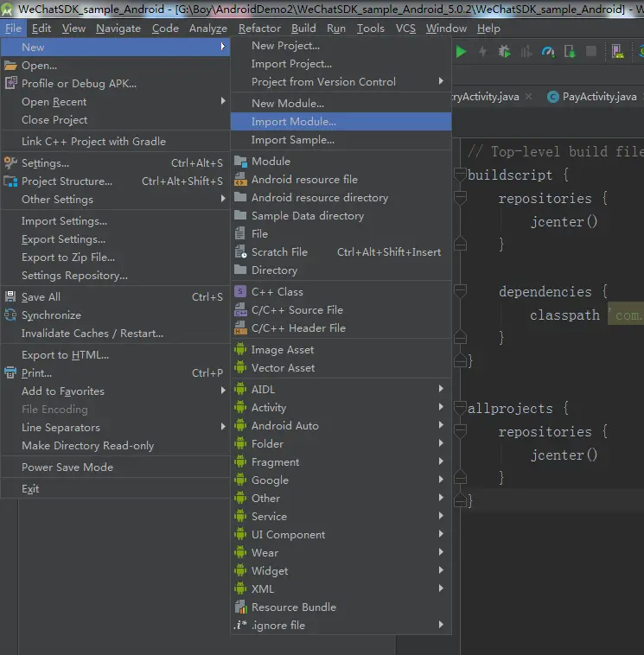
Task: Click the green Run app icon
Action: click(461, 52)
